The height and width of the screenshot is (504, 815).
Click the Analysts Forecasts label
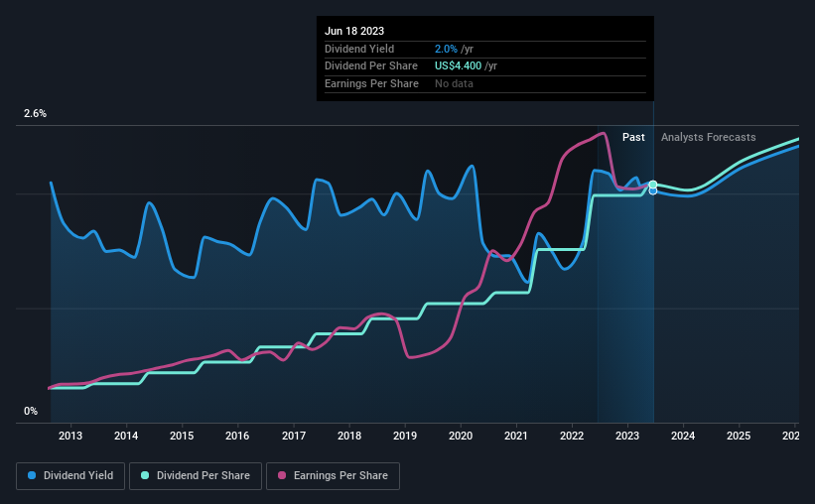point(709,137)
